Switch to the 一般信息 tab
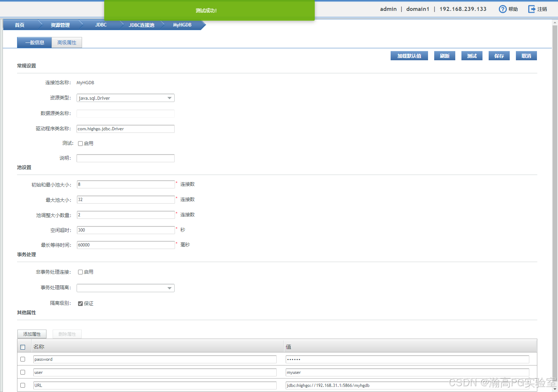 pos(34,42)
